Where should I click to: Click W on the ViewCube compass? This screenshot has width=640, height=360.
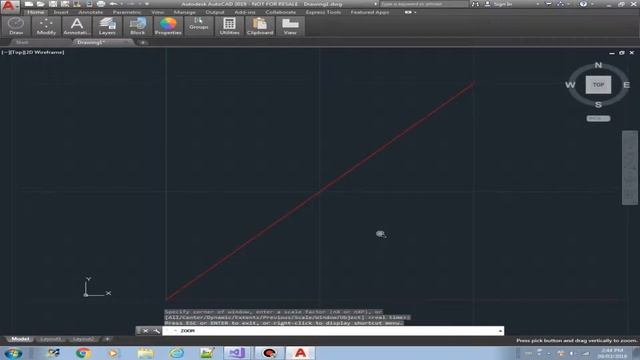570,85
